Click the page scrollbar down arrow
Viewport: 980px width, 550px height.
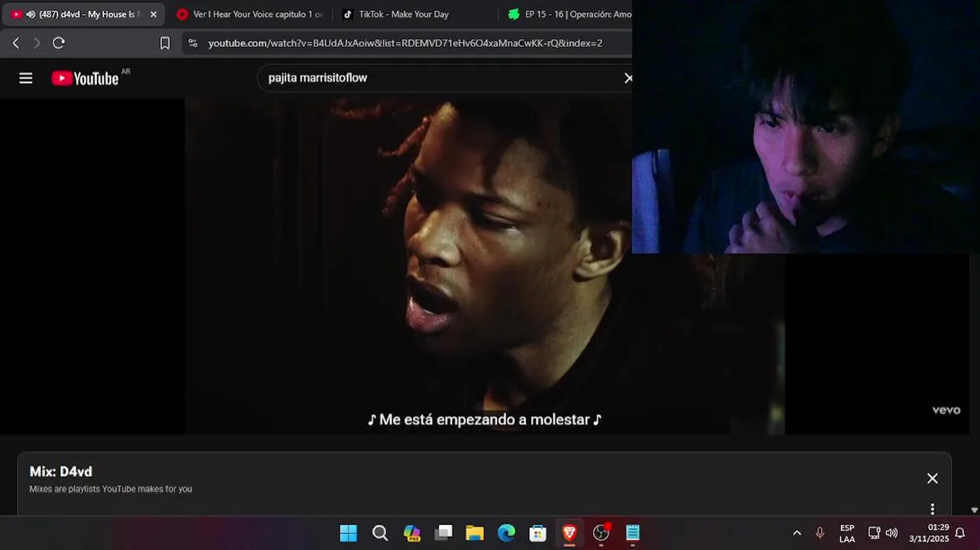click(974, 510)
